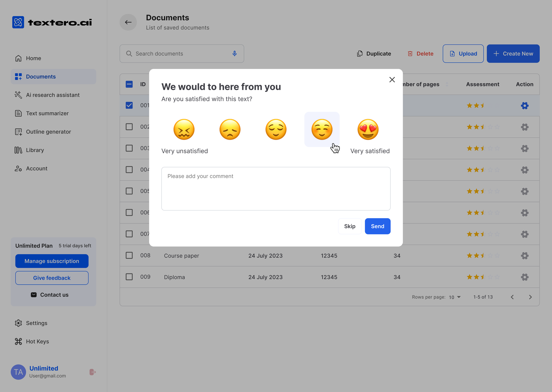Screen dimensions: 552x392
Task: Go to next page of documents
Action: [530, 297]
